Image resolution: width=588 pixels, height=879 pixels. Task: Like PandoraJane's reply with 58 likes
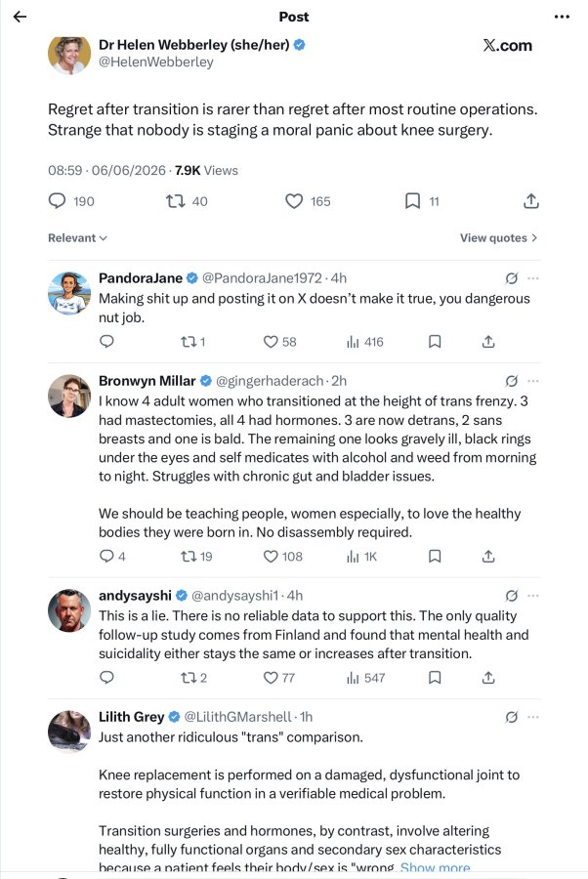(271, 342)
